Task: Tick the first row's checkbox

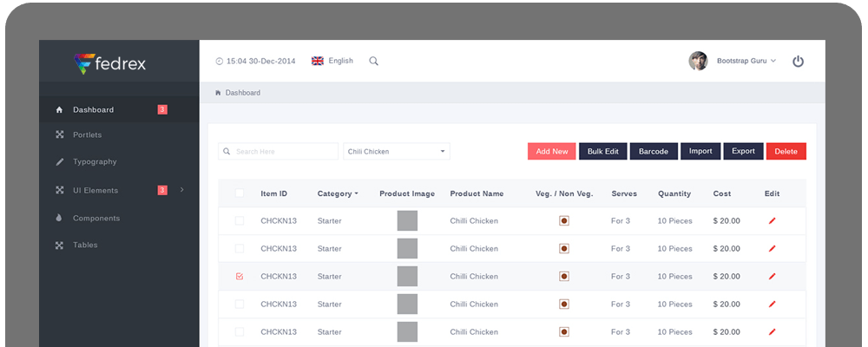Action: coord(240,221)
